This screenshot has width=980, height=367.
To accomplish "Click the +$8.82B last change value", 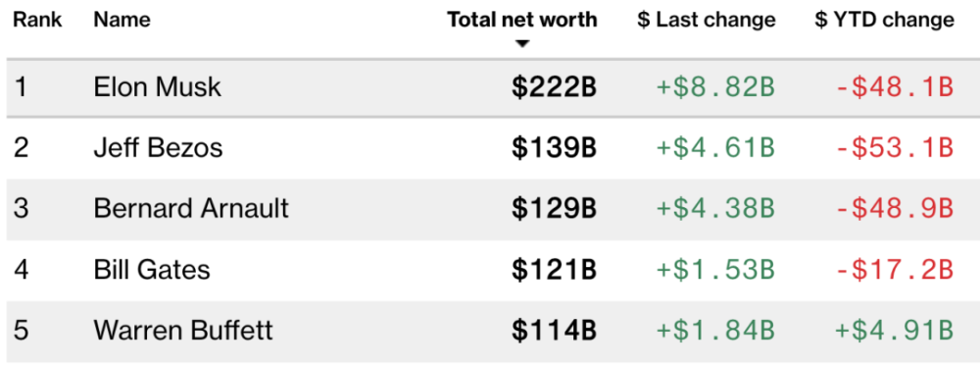I will pyautogui.click(x=715, y=87).
